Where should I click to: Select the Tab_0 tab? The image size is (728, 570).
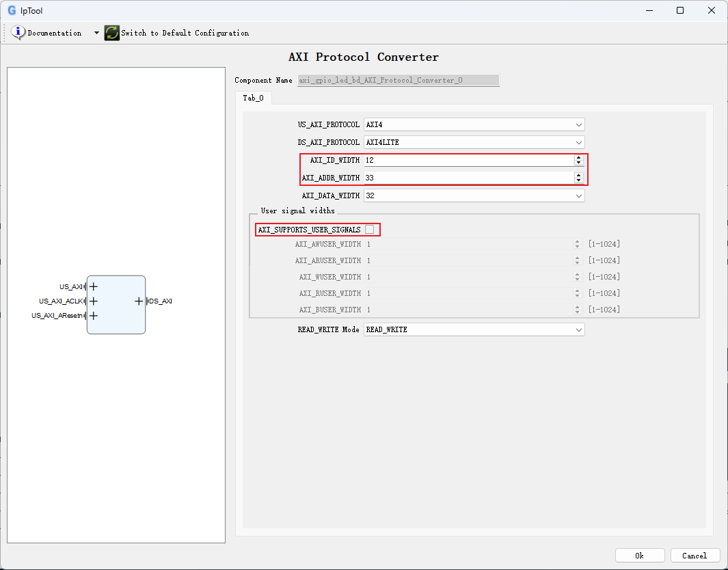pyautogui.click(x=253, y=98)
